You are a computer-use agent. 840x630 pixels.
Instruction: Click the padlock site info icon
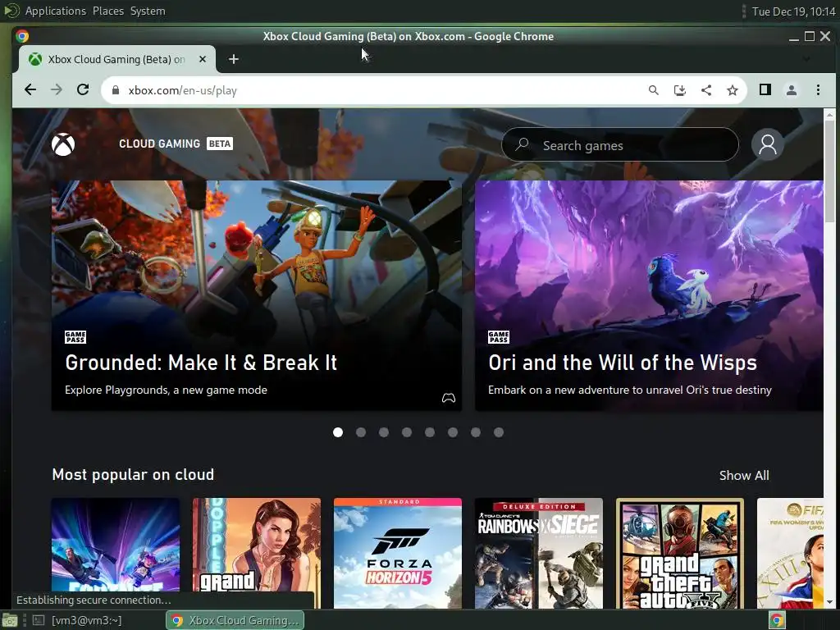(x=115, y=90)
